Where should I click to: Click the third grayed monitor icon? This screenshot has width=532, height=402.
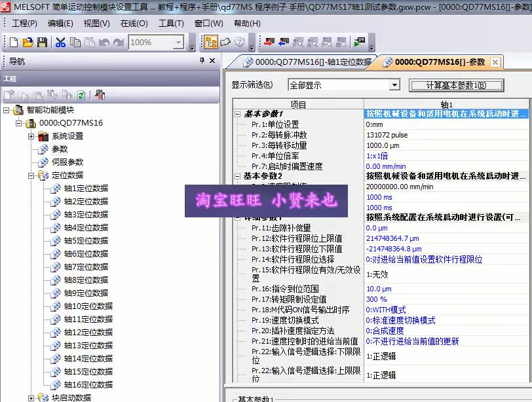pyautogui.click(x=327, y=43)
